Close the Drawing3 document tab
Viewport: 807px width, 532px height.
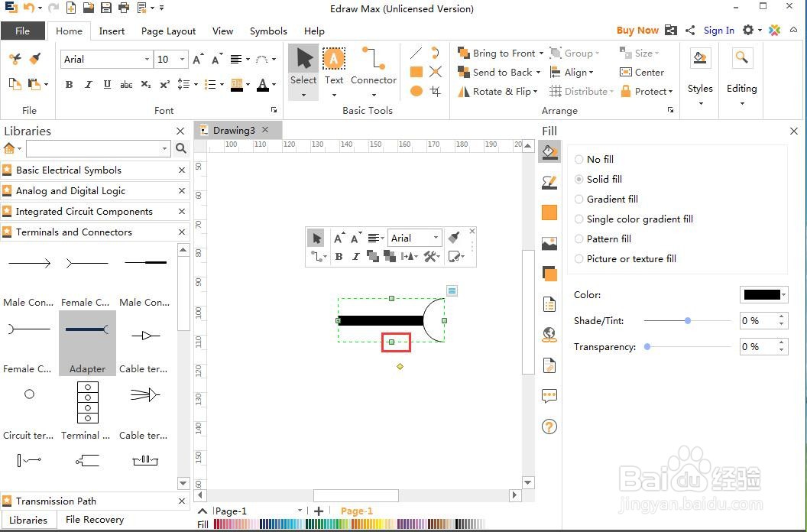(265, 130)
